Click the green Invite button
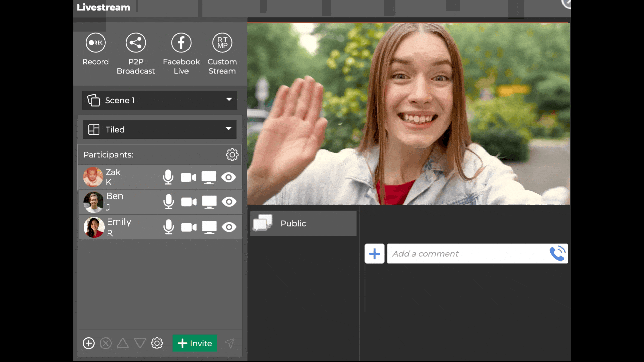 [x=195, y=343]
